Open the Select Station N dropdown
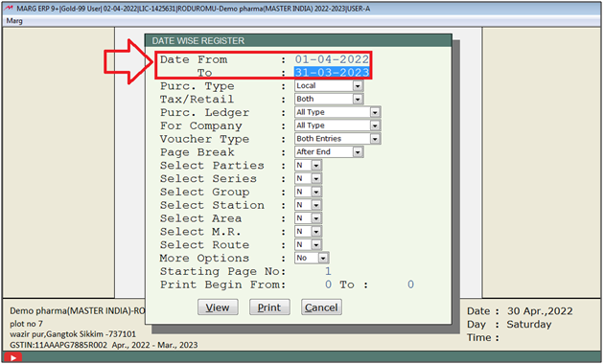Image resolution: width=604 pixels, height=364 pixels. click(x=308, y=205)
